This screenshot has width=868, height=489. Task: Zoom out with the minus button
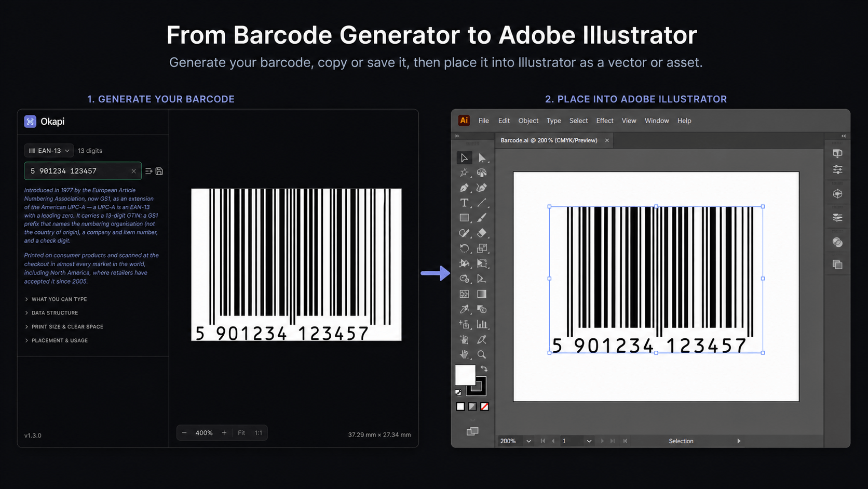tap(184, 433)
